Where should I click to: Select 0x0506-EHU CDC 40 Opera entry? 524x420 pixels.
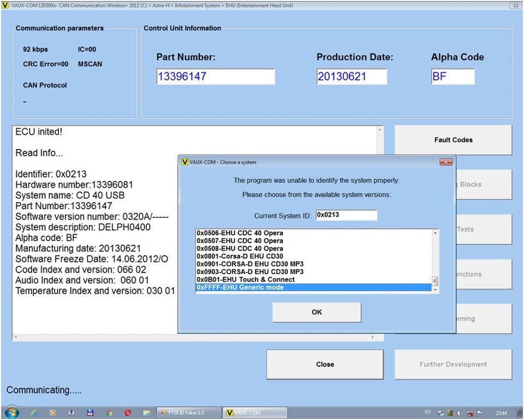[x=313, y=233]
